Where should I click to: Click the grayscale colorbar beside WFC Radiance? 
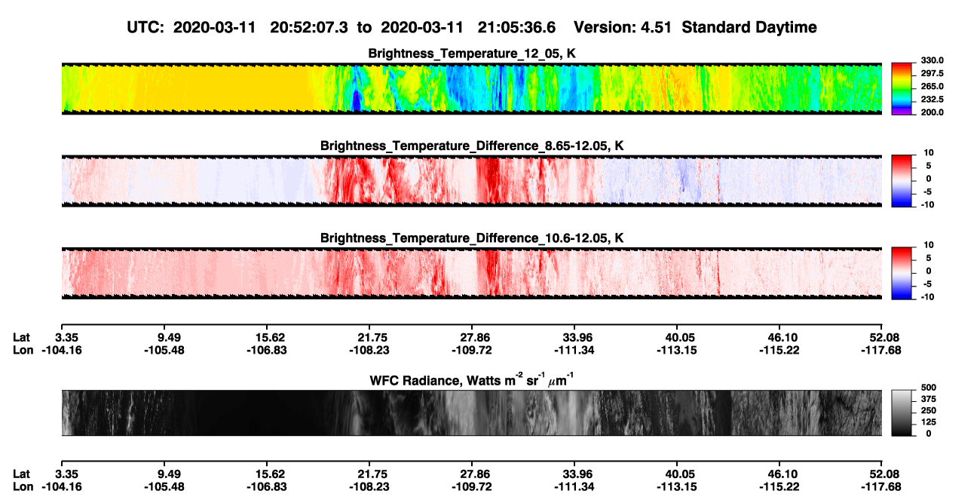(902, 412)
